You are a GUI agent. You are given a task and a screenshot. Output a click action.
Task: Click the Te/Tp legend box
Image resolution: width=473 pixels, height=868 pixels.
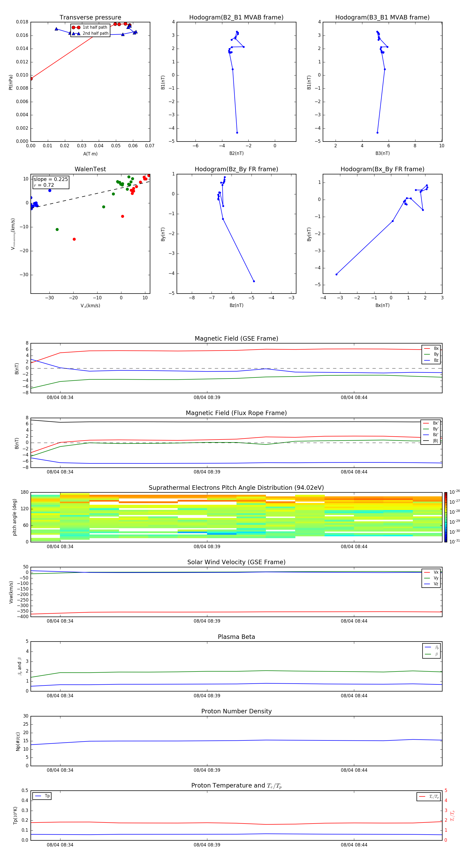tap(429, 796)
